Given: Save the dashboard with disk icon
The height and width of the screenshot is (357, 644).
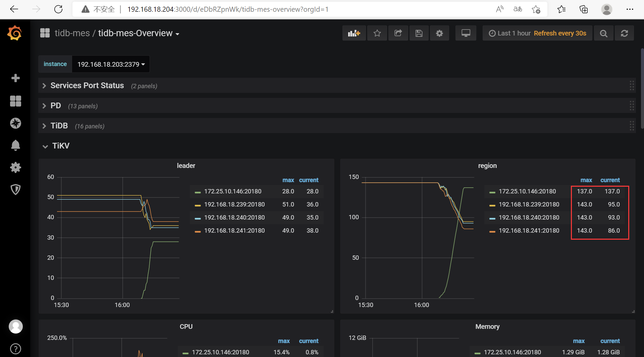Looking at the screenshot, I should [419, 33].
